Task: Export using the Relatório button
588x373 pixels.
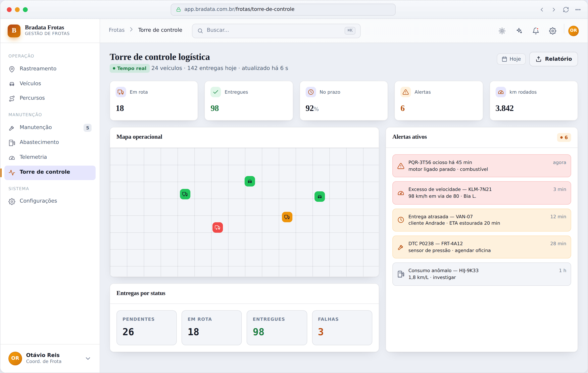Action: [x=553, y=59]
